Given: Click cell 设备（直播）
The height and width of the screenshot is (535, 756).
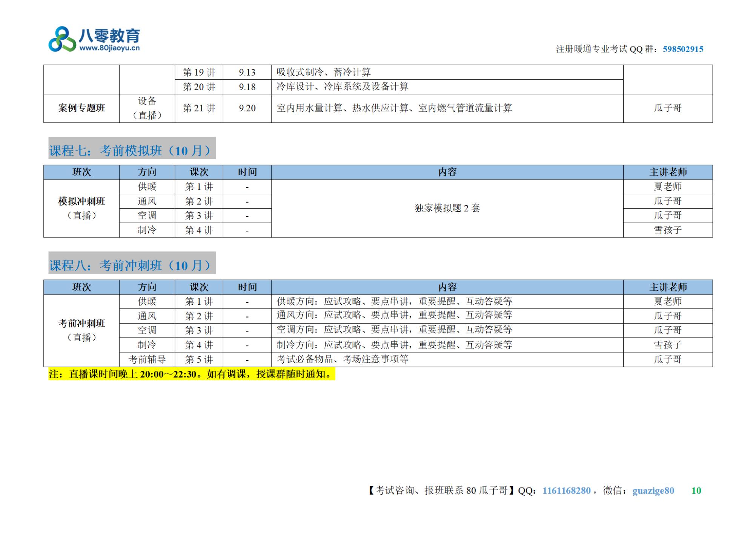Looking at the screenshot, I should point(147,108).
